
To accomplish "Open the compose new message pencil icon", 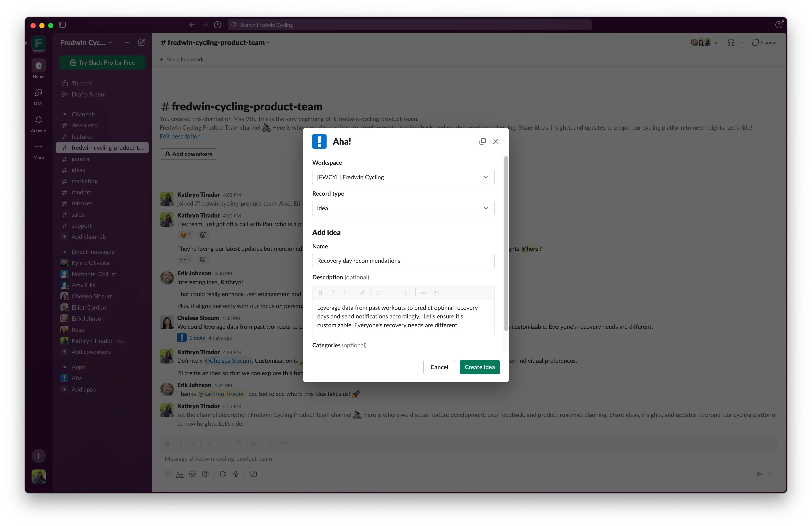I will click(x=141, y=42).
